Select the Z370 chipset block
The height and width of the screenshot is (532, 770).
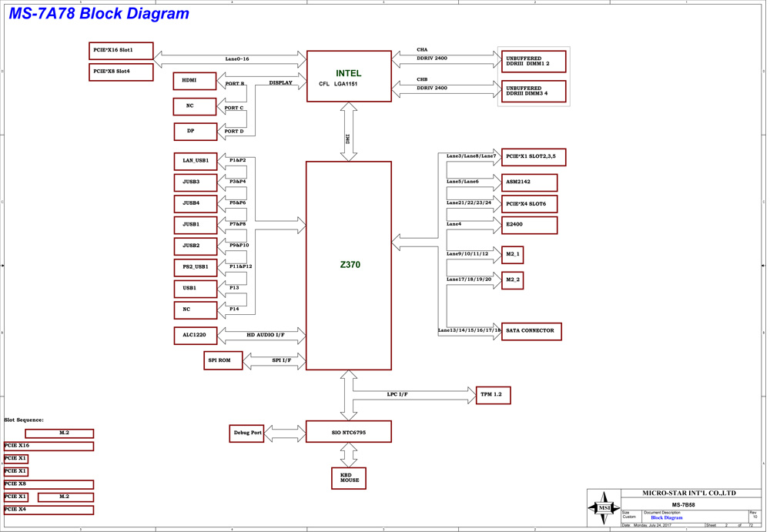[x=349, y=266]
